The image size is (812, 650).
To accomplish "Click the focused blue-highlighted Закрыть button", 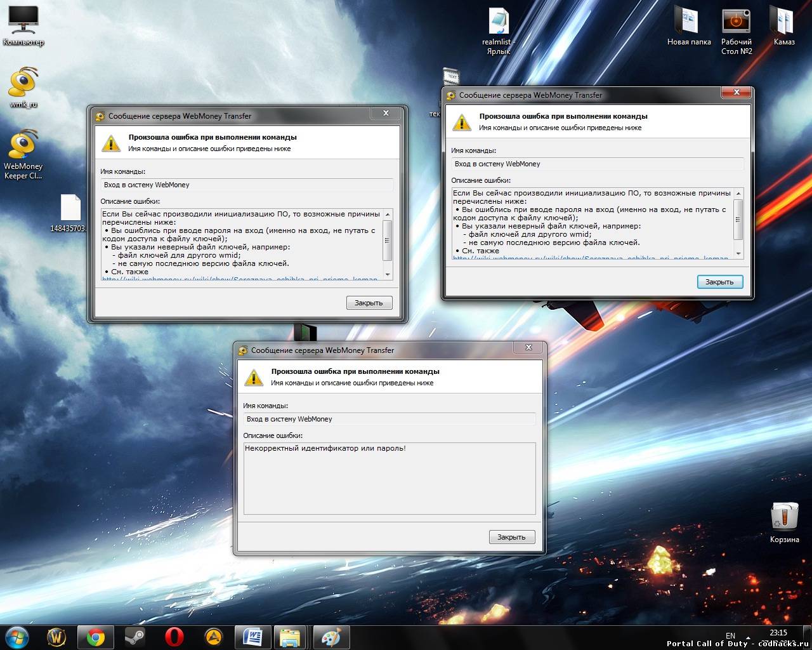I will pos(720,282).
